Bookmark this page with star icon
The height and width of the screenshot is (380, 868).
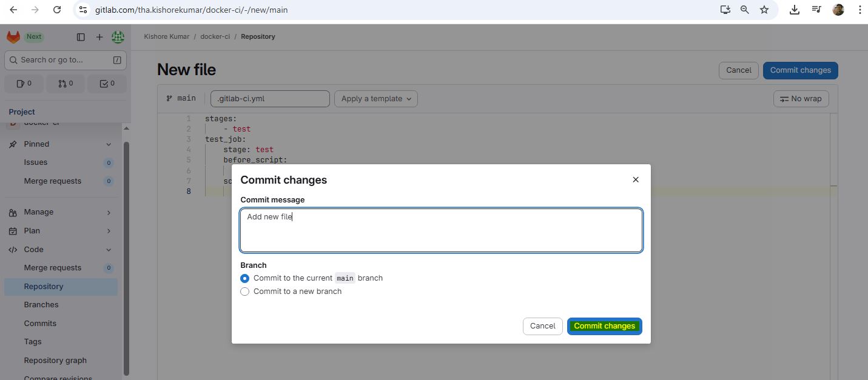tap(764, 10)
